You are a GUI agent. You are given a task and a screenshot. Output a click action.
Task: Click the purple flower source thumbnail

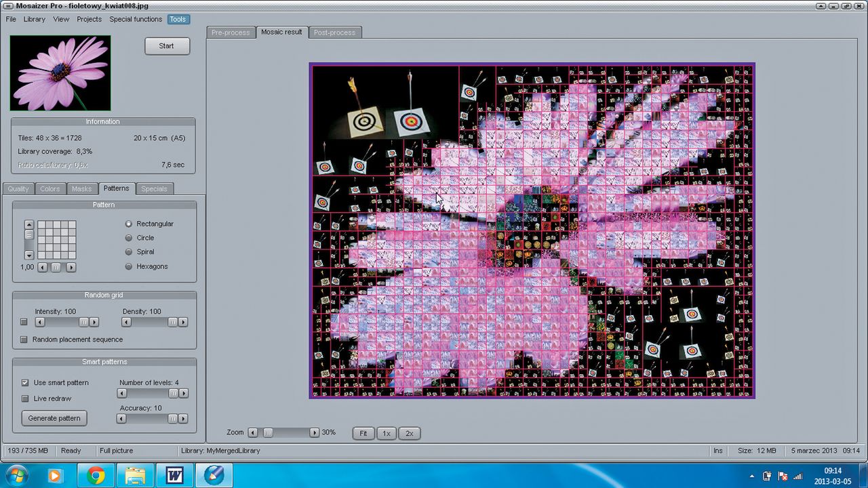(x=60, y=73)
